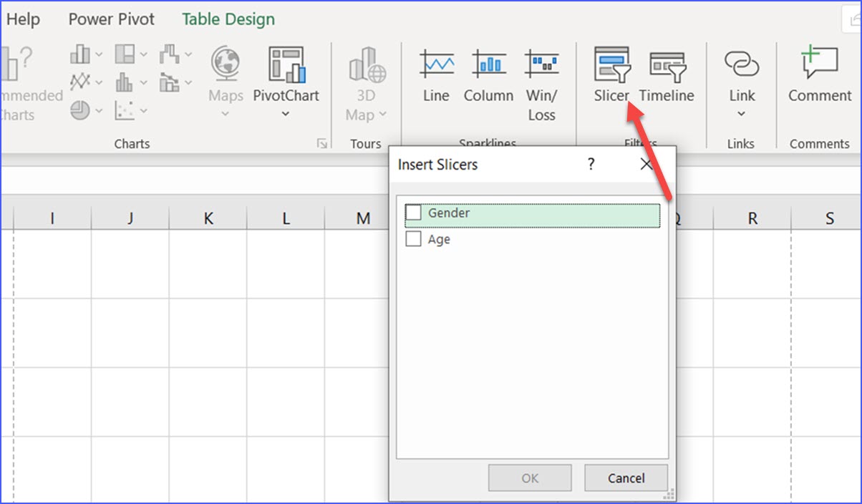The height and width of the screenshot is (504, 862).
Task: Launch the 3D Map tool
Action: (x=365, y=79)
